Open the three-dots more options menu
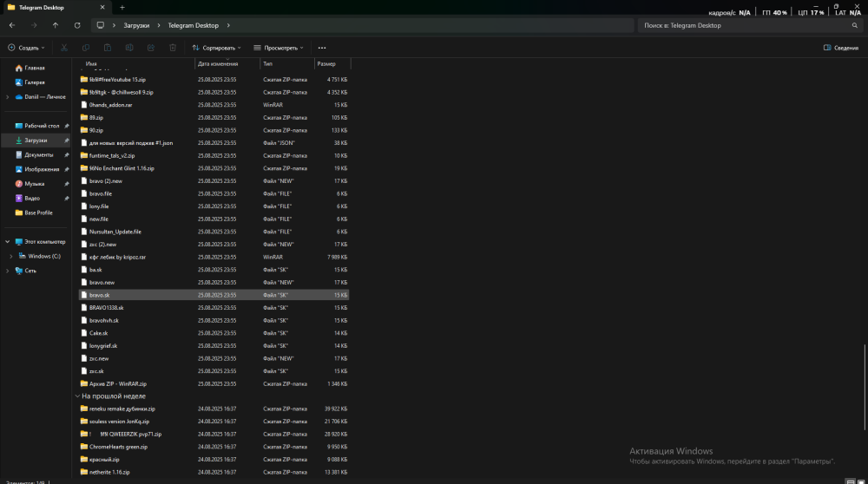The height and width of the screenshot is (484, 868). pos(322,48)
